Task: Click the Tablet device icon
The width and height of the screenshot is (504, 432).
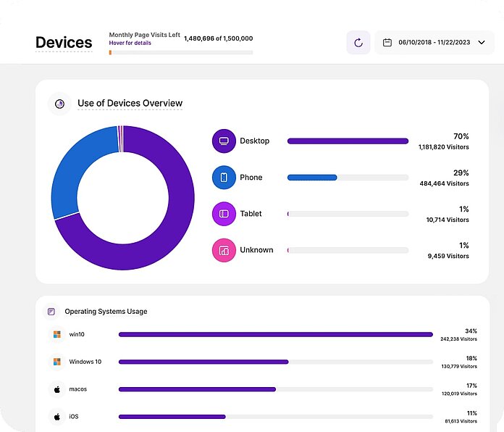Action: (224, 214)
